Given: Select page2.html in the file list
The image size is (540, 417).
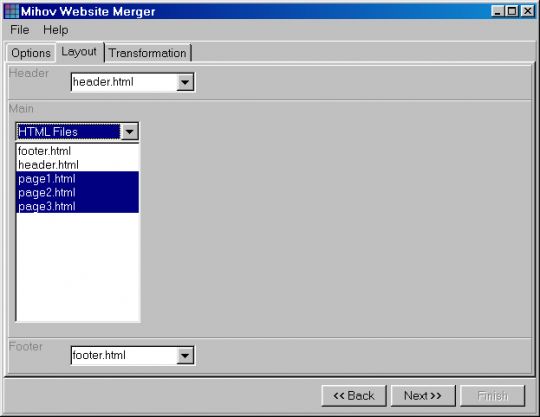Looking at the screenshot, I should (77, 192).
